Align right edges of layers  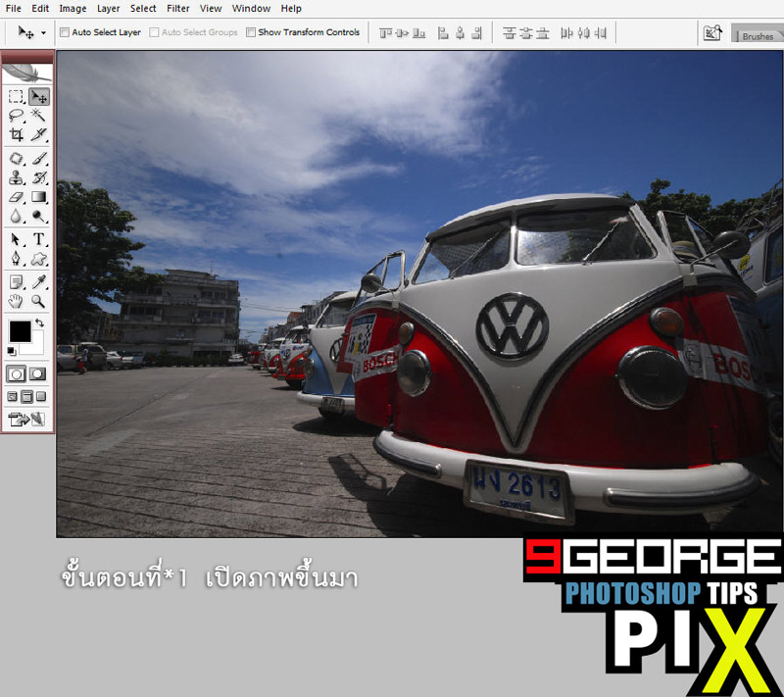(477, 33)
